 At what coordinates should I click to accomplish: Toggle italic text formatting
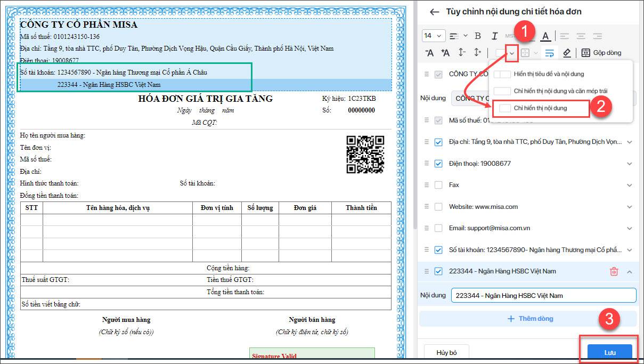pos(494,36)
